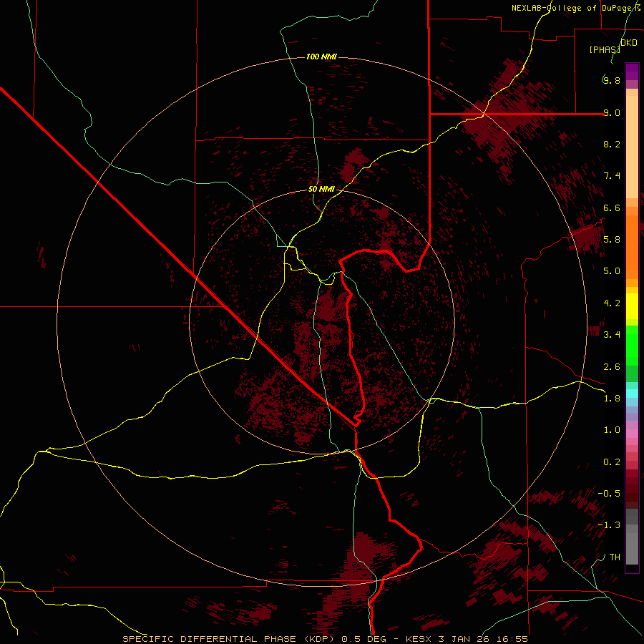
Task: Click the SPECIFIC DIFFERENTIAL PHASE (KDP) title text
Action: pos(228,639)
